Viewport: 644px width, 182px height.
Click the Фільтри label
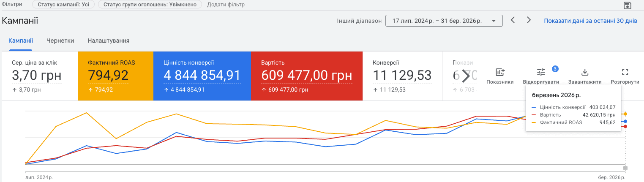click(x=12, y=4)
